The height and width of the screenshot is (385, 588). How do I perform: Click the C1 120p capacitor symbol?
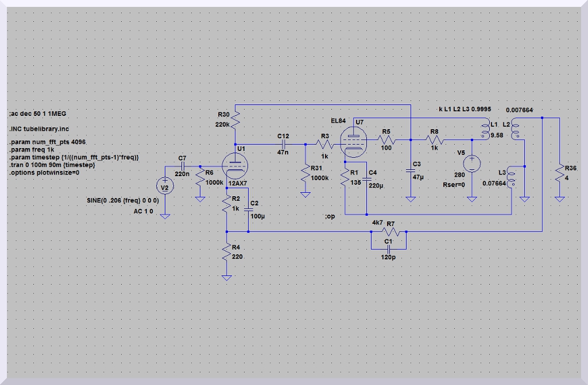pyautogui.click(x=389, y=250)
